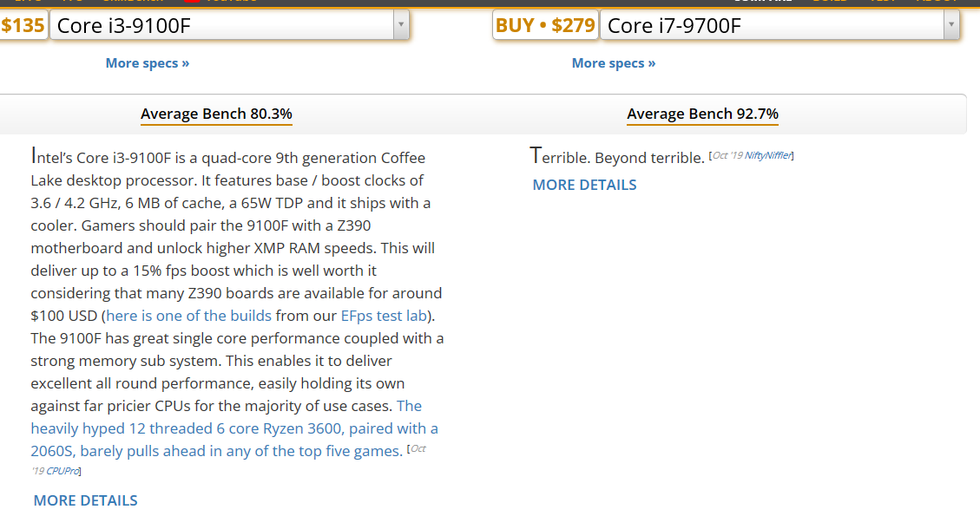Screen dimensions: 980x516
Task: Open the Core i7-9700F selector box
Action: pyautogui.click(x=771, y=26)
